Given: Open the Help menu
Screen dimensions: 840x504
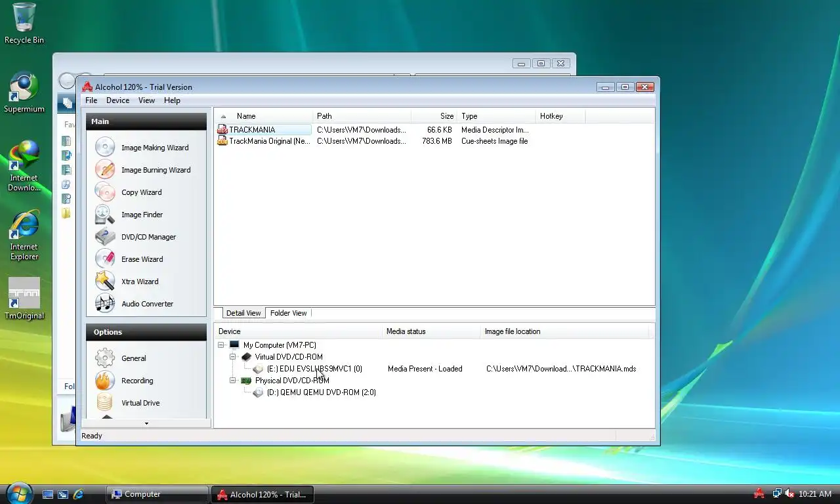Looking at the screenshot, I should tap(172, 100).
